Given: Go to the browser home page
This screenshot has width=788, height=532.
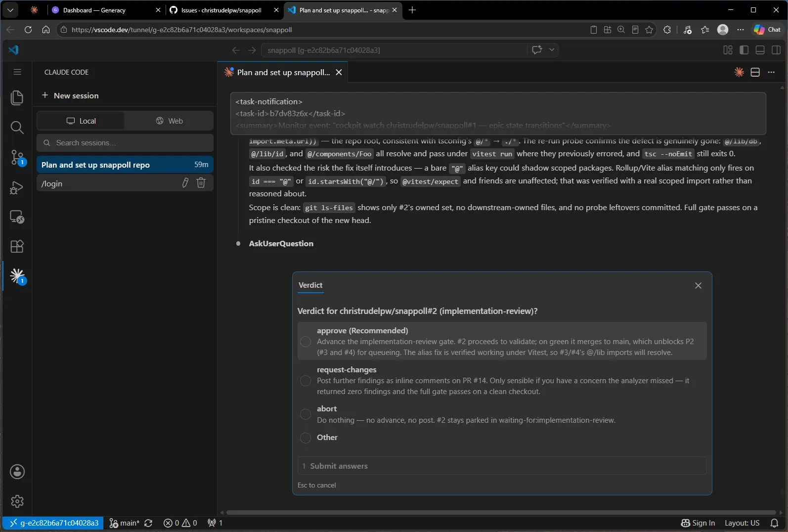Looking at the screenshot, I should (x=46, y=30).
